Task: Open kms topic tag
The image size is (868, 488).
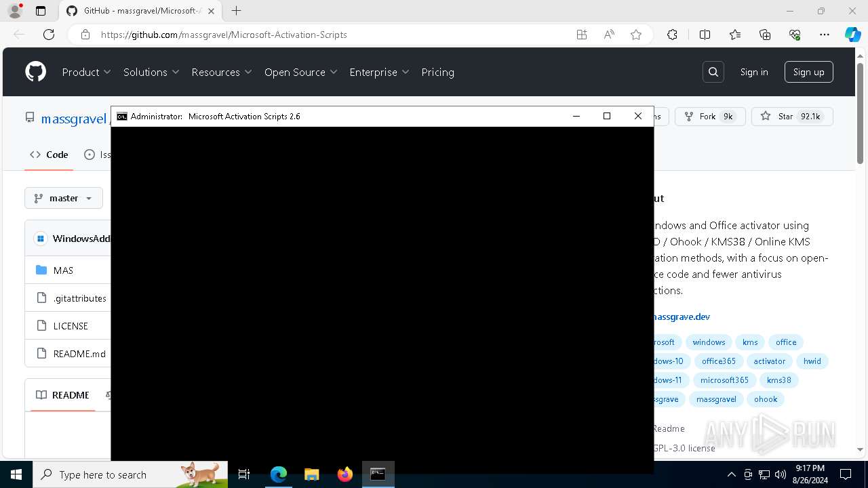Action: pos(750,342)
